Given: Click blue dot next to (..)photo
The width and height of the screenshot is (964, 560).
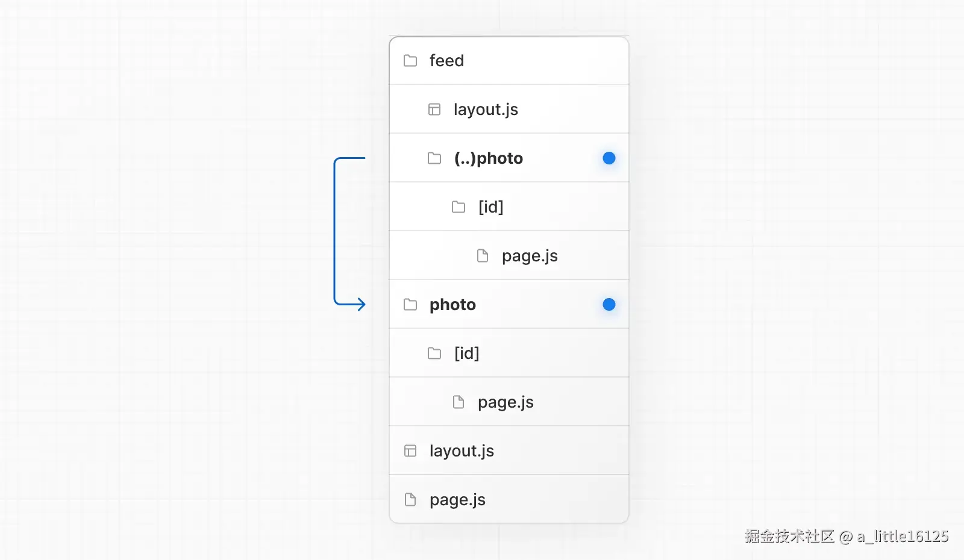Looking at the screenshot, I should [609, 158].
